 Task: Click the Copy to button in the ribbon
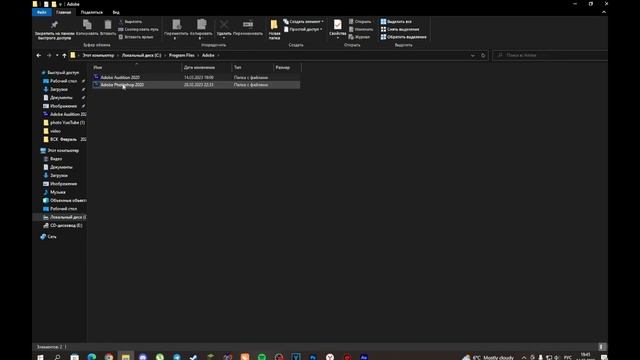[201, 29]
